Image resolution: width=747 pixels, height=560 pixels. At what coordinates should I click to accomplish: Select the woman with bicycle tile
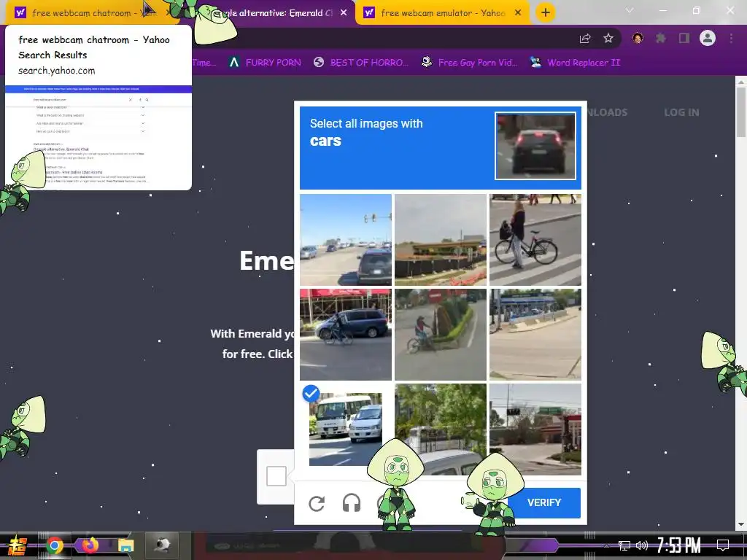tap(535, 239)
